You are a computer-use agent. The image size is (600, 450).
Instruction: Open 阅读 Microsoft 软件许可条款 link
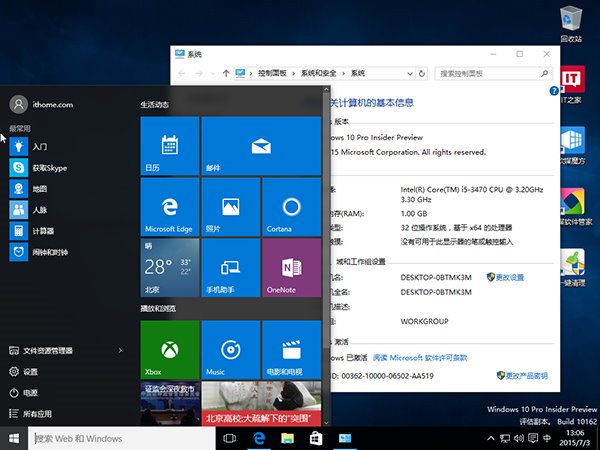[418, 356]
